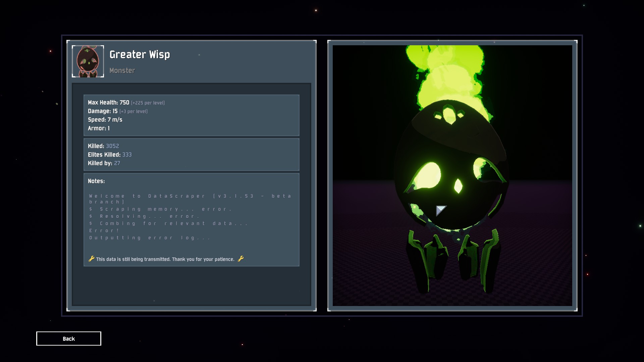
Task: Click the Killed by 27 entry
Action: [104, 163]
